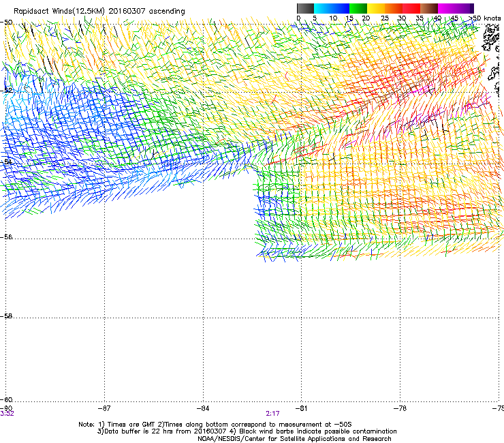Click the '10' legend scale label
The height and width of the screenshot is (443, 504).
pos(333,18)
